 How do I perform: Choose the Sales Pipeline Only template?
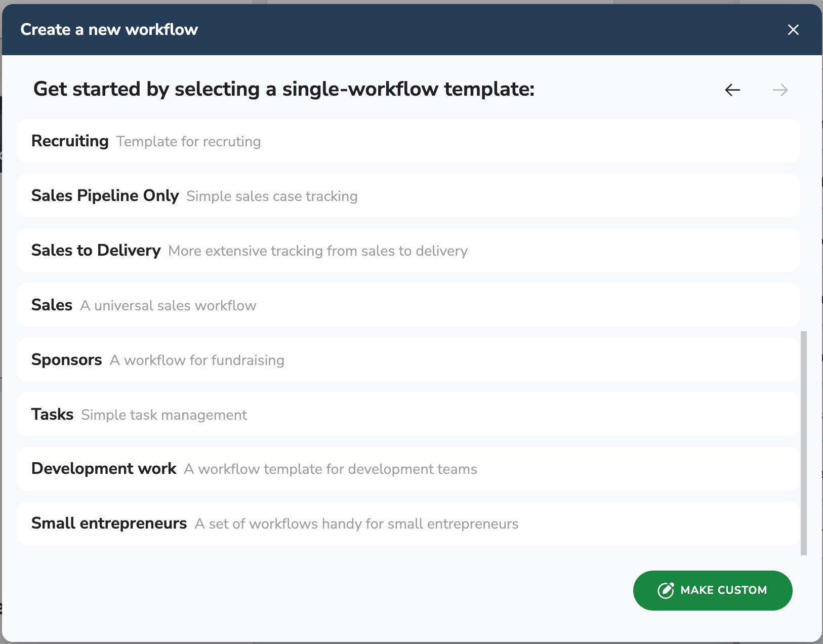click(x=105, y=196)
